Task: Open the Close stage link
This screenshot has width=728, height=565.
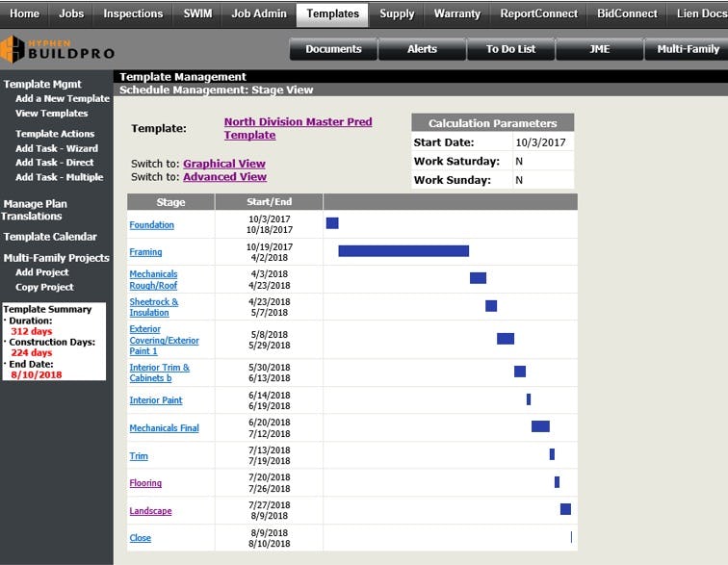Action: click(x=141, y=538)
